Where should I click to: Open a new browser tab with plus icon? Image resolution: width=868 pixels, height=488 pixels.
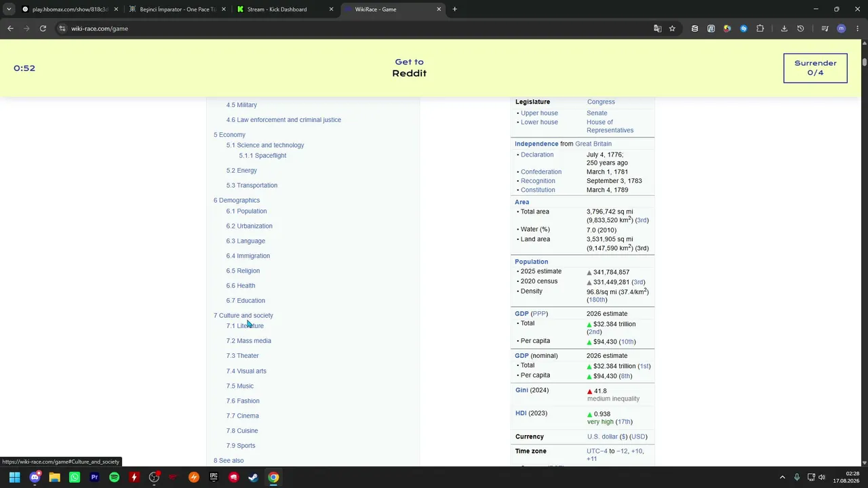[x=454, y=9]
